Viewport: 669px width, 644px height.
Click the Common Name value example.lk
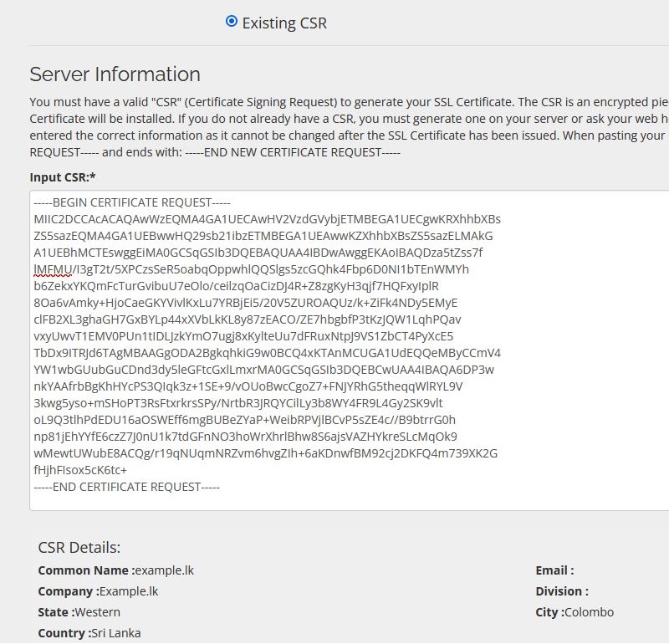[165, 570]
